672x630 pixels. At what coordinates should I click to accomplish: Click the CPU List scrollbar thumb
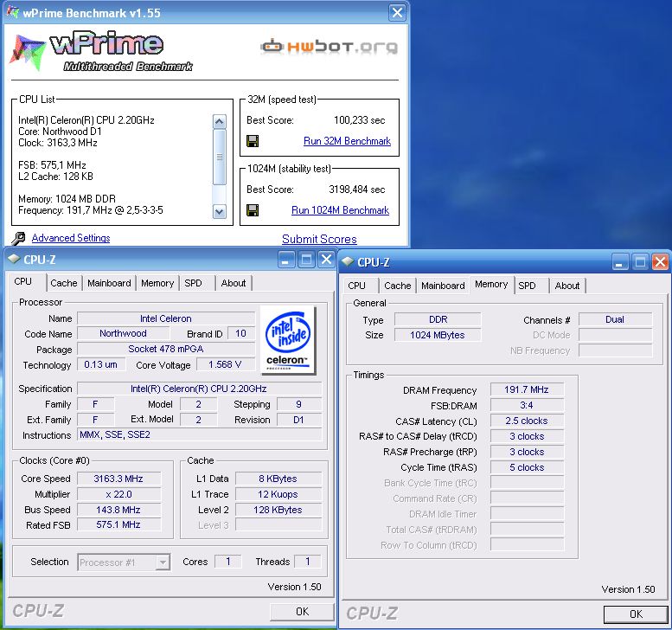pos(220,157)
